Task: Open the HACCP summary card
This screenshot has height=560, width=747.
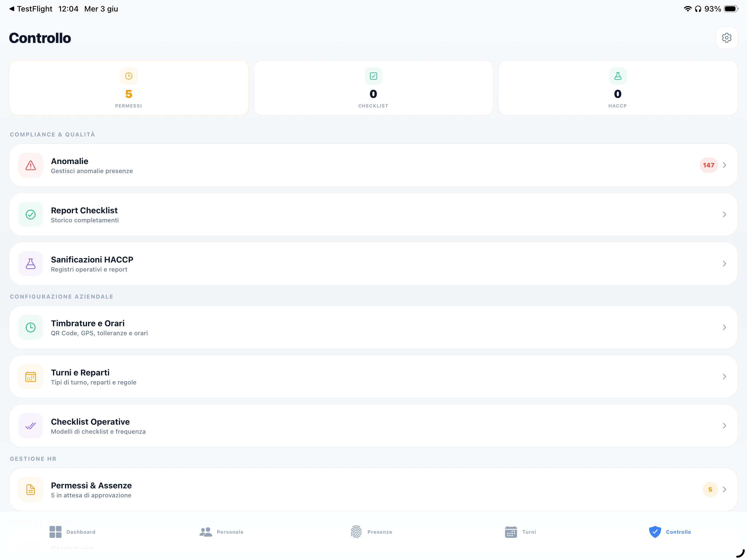Action: pos(618,88)
